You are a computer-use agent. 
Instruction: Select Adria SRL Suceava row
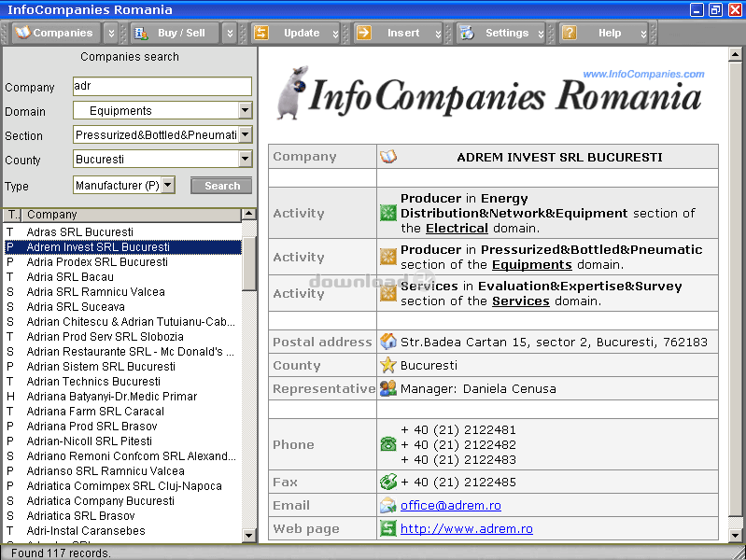122,306
